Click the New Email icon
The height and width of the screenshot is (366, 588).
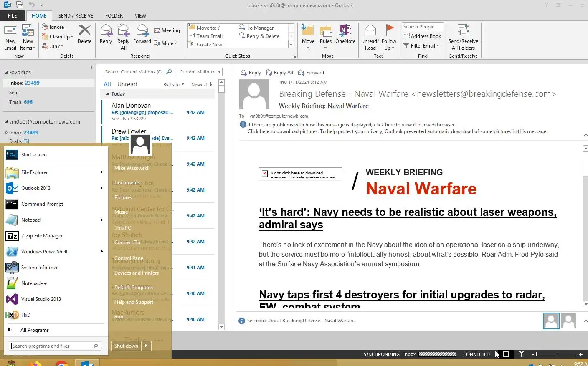(x=10, y=37)
